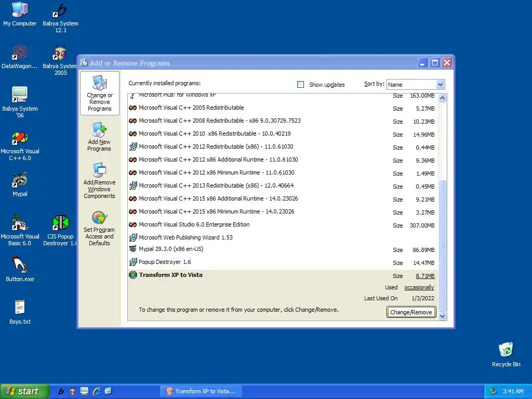The height and width of the screenshot is (399, 532).
Task: Select Popup Destroyer 1.6 entry
Action: [x=283, y=262]
